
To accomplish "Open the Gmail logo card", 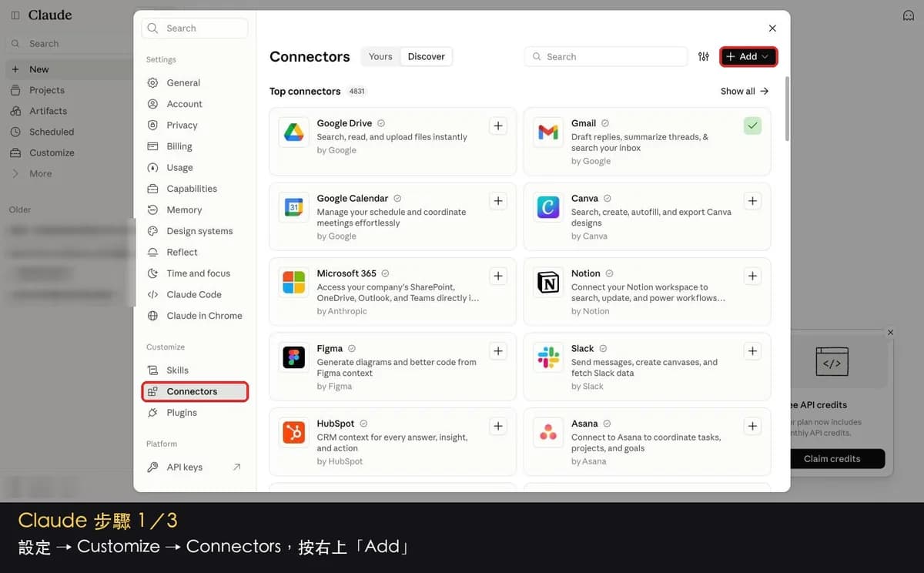I will point(547,132).
